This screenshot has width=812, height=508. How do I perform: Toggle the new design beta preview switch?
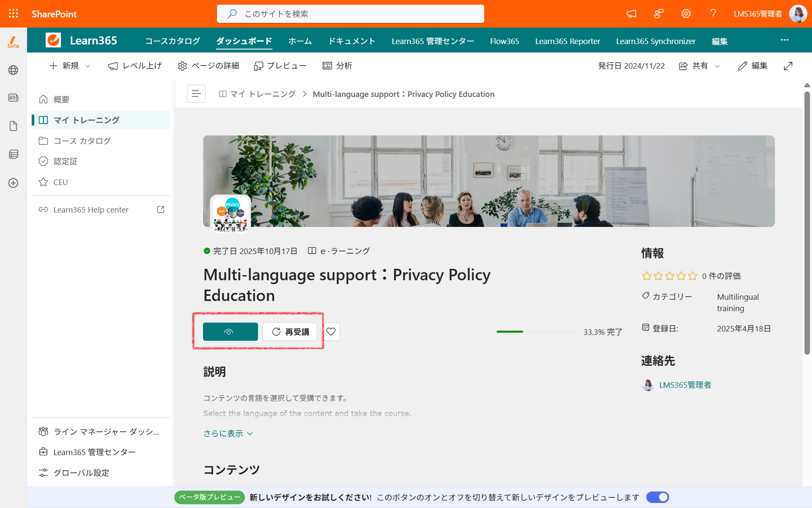657,497
